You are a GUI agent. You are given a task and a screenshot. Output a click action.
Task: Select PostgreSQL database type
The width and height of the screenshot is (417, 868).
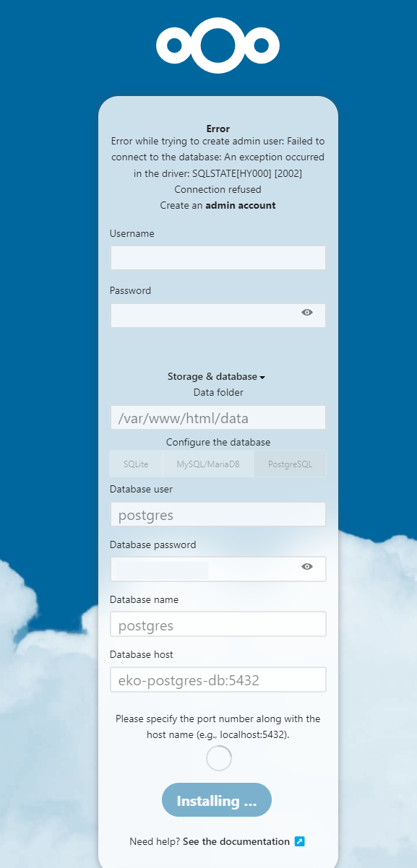290,464
